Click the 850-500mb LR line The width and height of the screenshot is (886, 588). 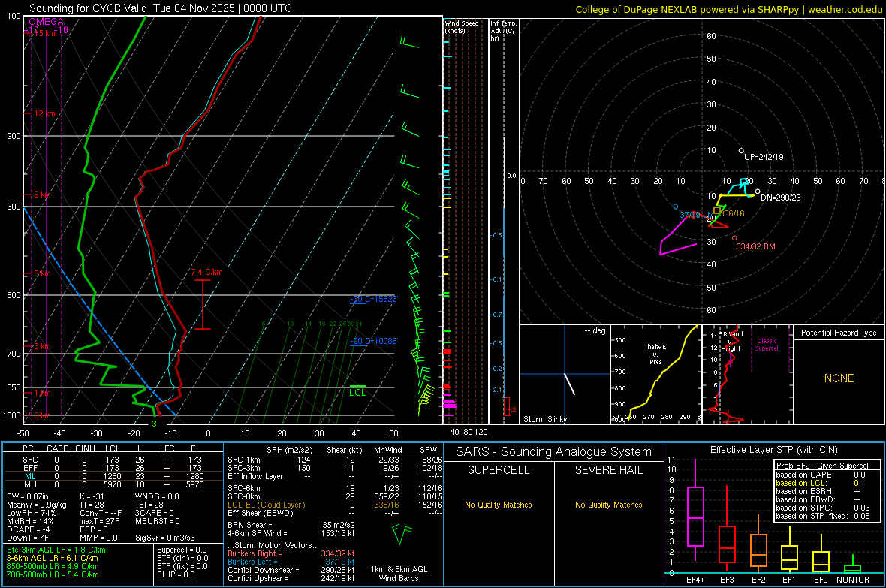[x=52, y=566]
